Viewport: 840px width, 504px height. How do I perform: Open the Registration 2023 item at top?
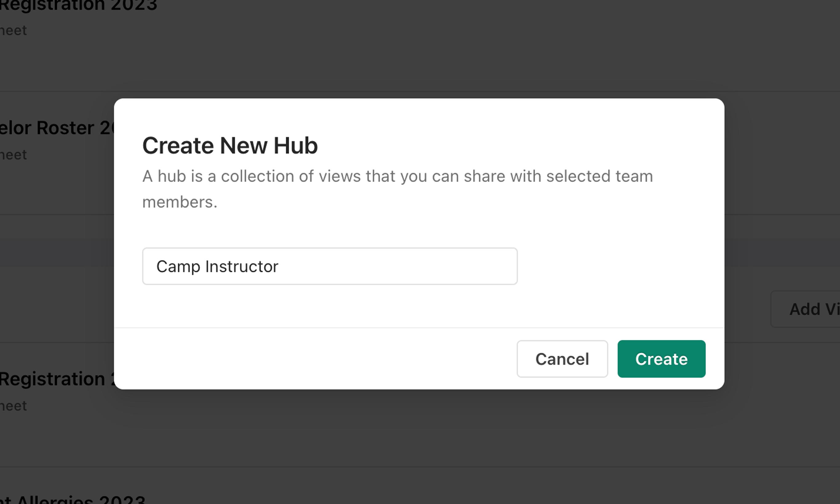click(78, 5)
